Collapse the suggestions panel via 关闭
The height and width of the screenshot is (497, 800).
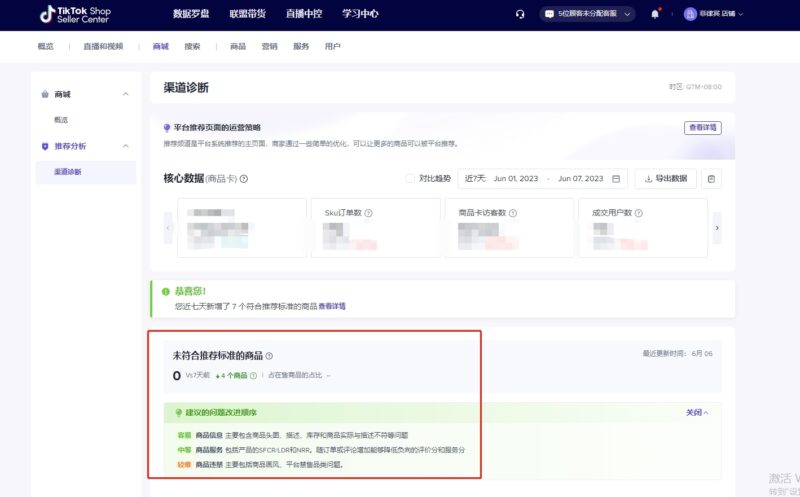click(696, 412)
